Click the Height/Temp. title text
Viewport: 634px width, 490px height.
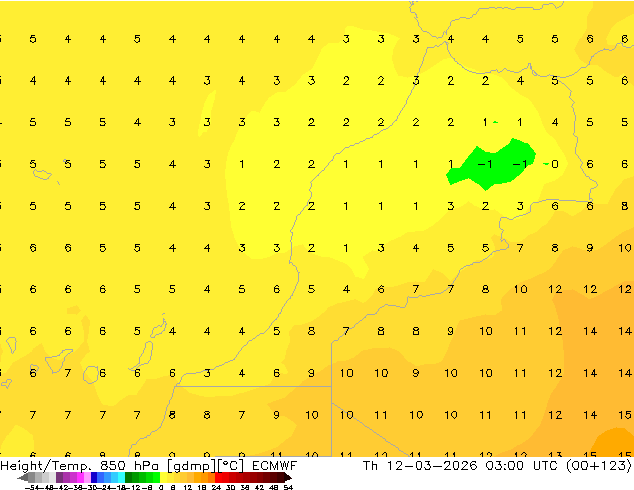(46, 466)
